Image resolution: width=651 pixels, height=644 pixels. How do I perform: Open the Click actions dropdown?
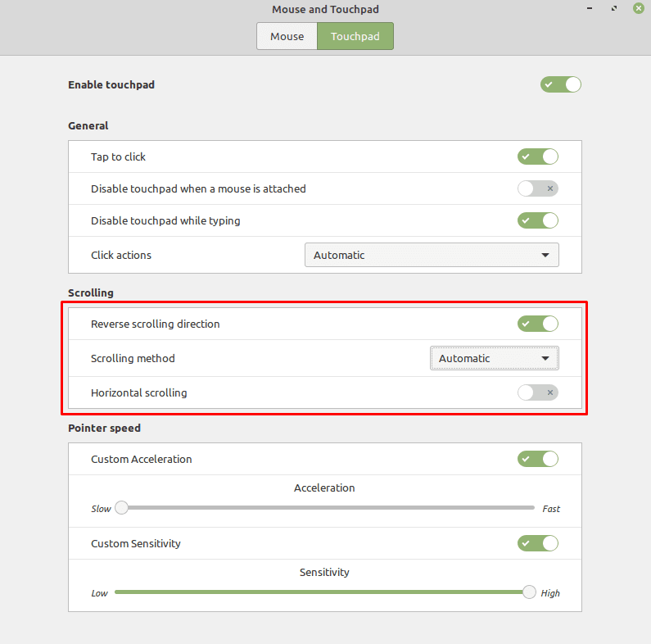pyautogui.click(x=432, y=255)
